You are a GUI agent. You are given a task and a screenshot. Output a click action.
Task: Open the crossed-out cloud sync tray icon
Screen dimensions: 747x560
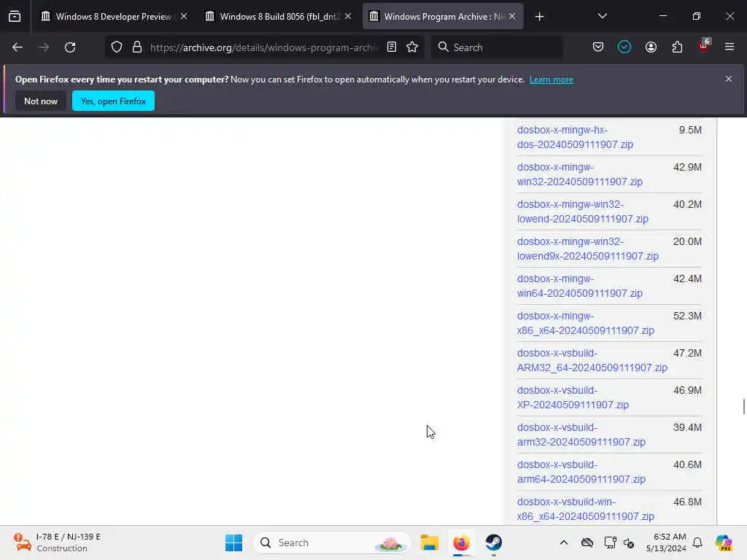(x=587, y=542)
